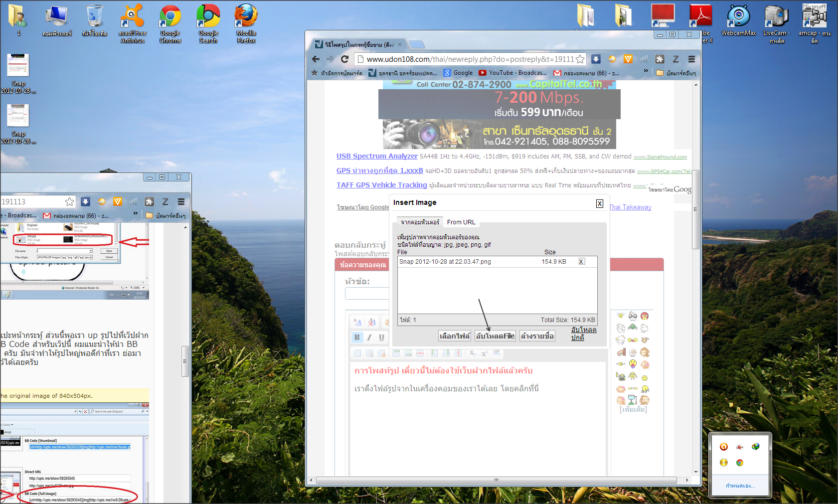Toggle bold formatting in the post editor
The width and height of the screenshot is (838, 504).
click(x=357, y=337)
